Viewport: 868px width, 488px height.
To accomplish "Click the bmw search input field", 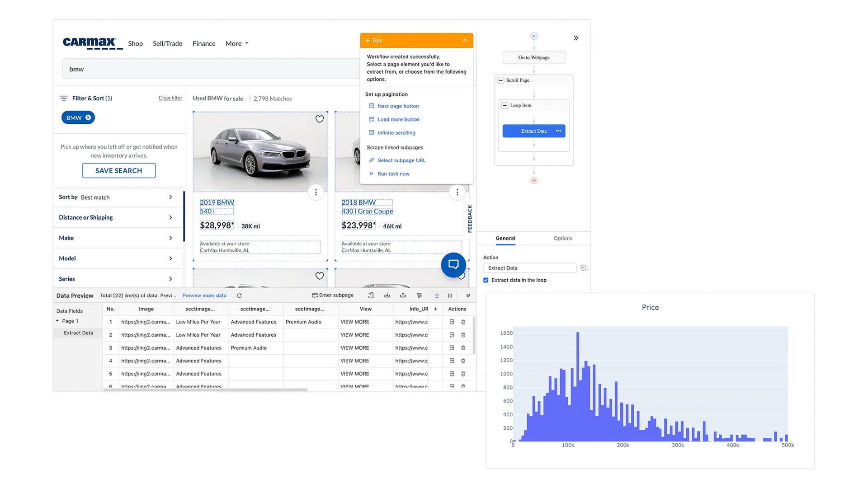I will coord(211,69).
